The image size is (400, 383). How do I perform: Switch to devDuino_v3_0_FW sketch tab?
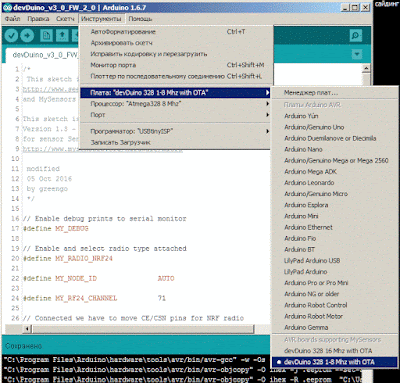(x=43, y=55)
